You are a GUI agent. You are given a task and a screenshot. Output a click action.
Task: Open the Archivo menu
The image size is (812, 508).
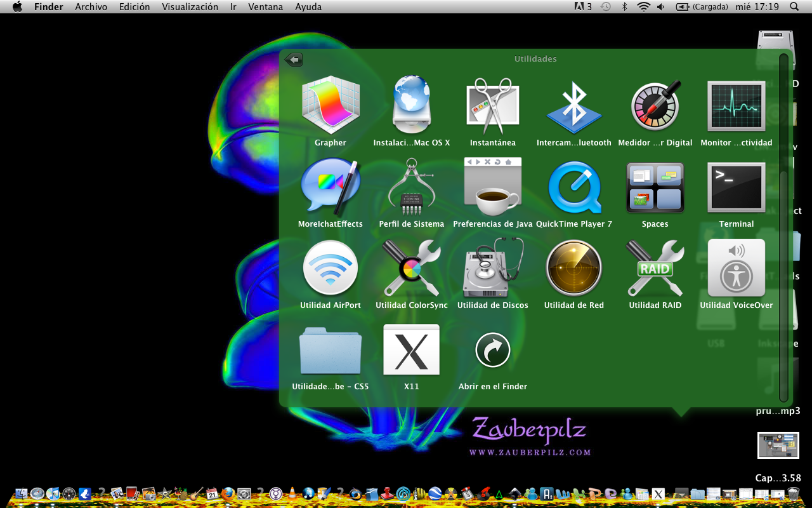tap(91, 7)
